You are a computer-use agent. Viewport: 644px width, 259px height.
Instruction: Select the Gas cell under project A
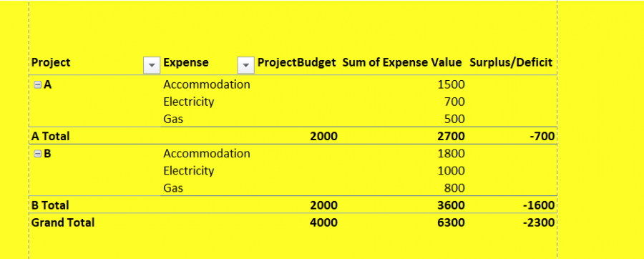click(x=173, y=119)
